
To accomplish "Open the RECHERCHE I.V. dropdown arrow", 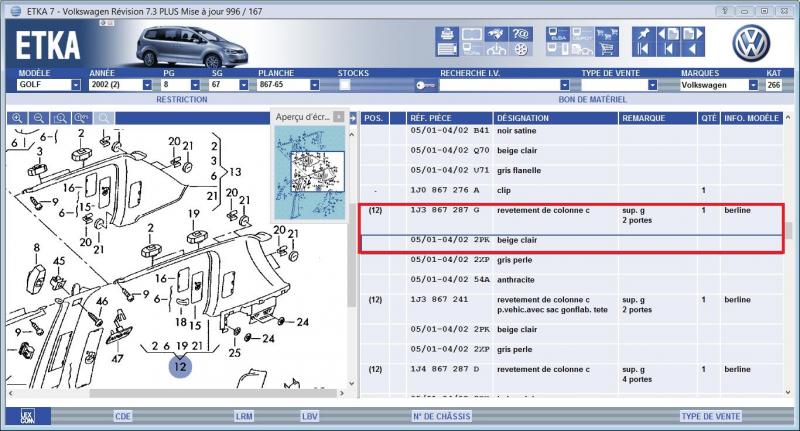I will 564,85.
